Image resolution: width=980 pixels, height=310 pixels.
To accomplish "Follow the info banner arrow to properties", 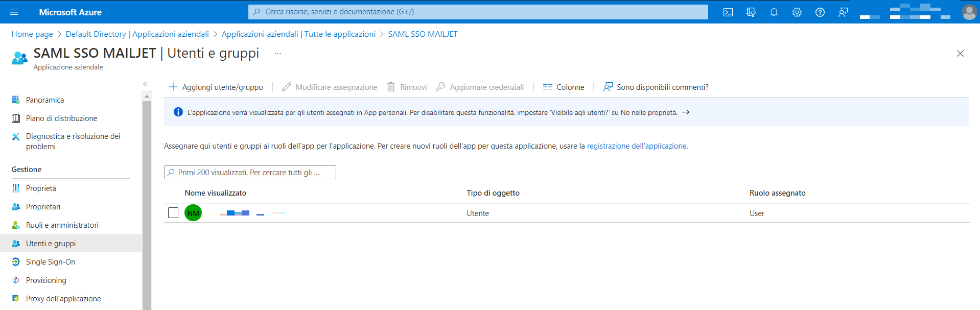I will 686,112.
